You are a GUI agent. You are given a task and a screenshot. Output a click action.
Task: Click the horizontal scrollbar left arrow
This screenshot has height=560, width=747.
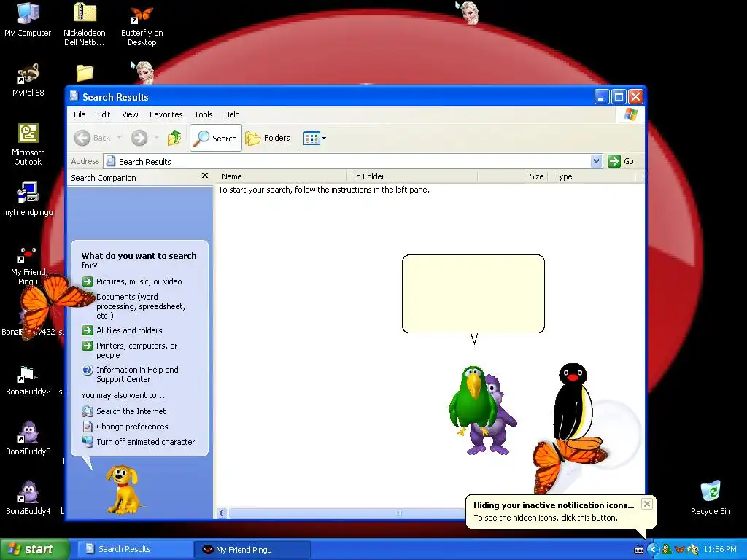[x=222, y=513]
